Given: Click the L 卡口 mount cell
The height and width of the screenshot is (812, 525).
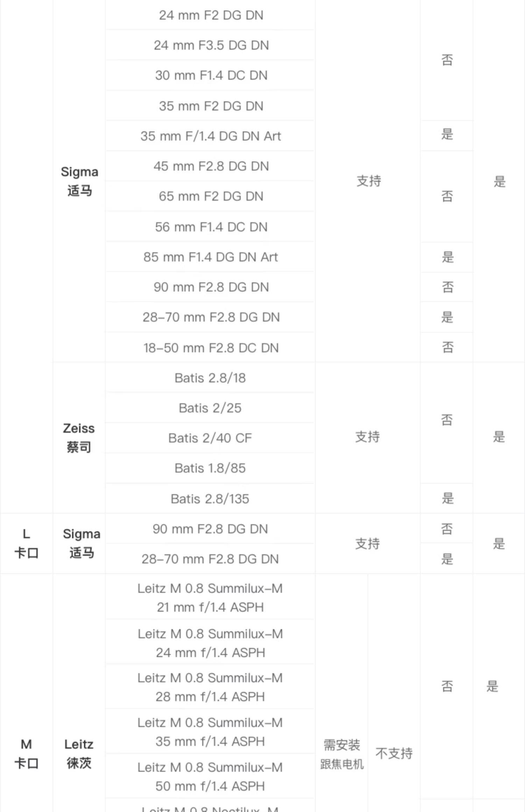Looking at the screenshot, I should click(x=26, y=543).
